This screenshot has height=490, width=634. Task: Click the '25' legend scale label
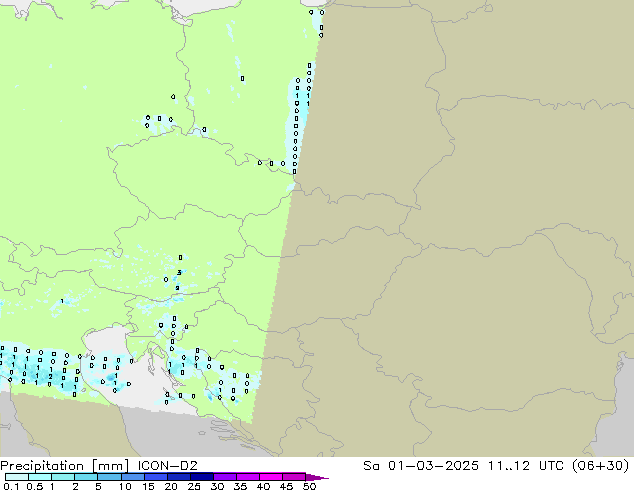click(x=194, y=486)
